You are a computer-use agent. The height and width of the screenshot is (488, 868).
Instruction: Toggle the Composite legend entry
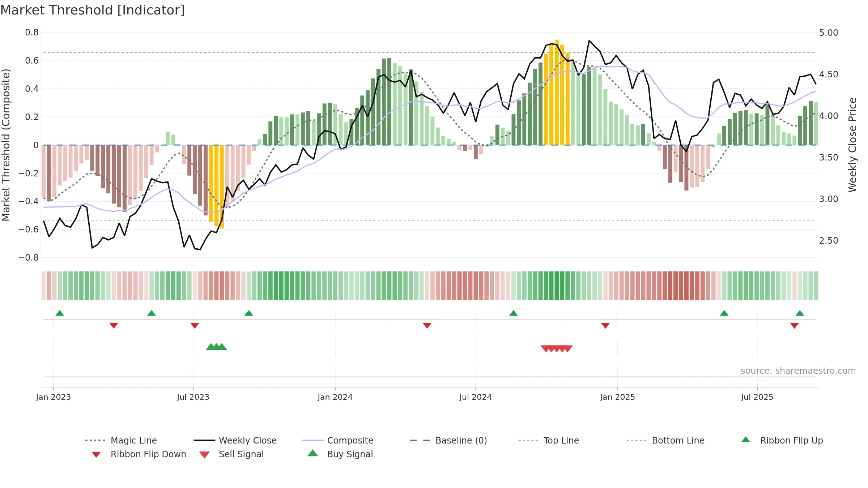point(337,440)
